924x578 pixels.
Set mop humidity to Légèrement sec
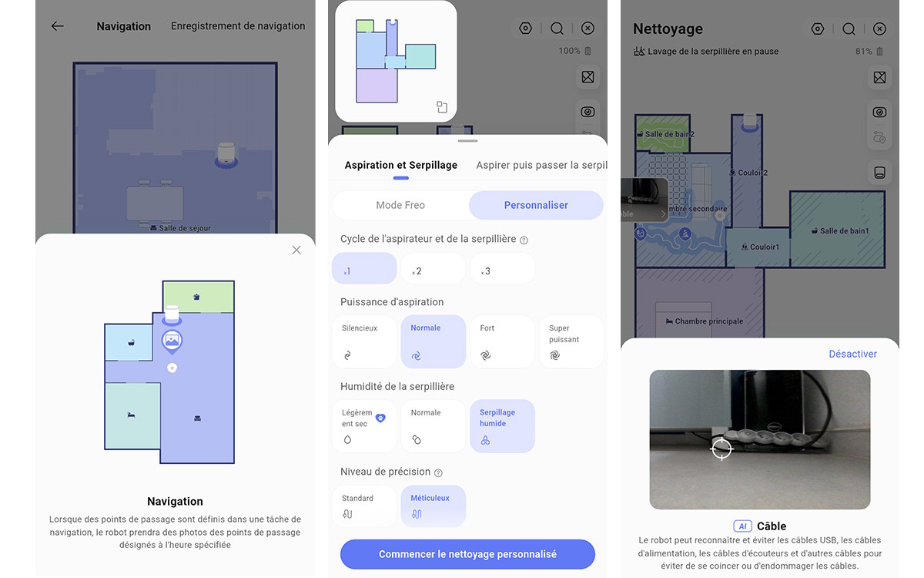pos(364,426)
